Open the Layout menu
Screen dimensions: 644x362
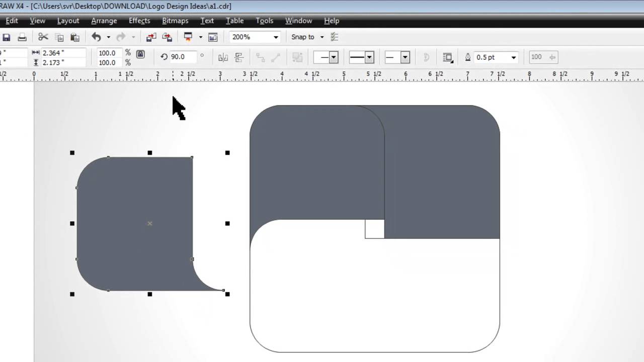[x=68, y=21]
